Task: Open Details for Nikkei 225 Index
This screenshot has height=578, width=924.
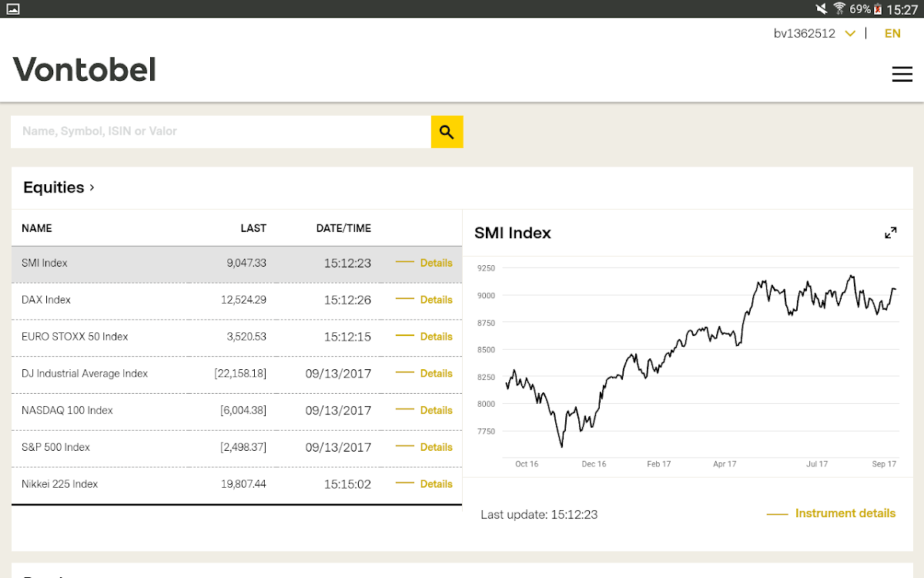Action: [424, 484]
